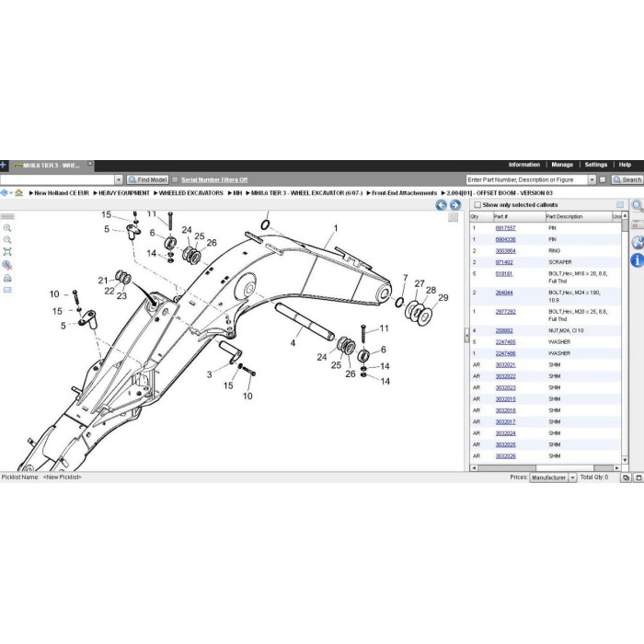Print the offset boom diagram
Image resolution: width=644 pixels, height=644 pixels.
tap(7, 278)
